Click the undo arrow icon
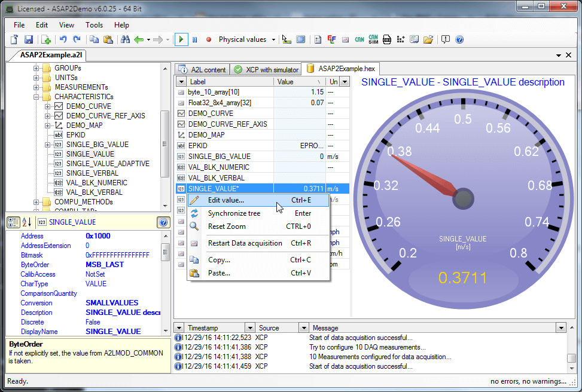The image size is (582, 392). click(x=63, y=39)
